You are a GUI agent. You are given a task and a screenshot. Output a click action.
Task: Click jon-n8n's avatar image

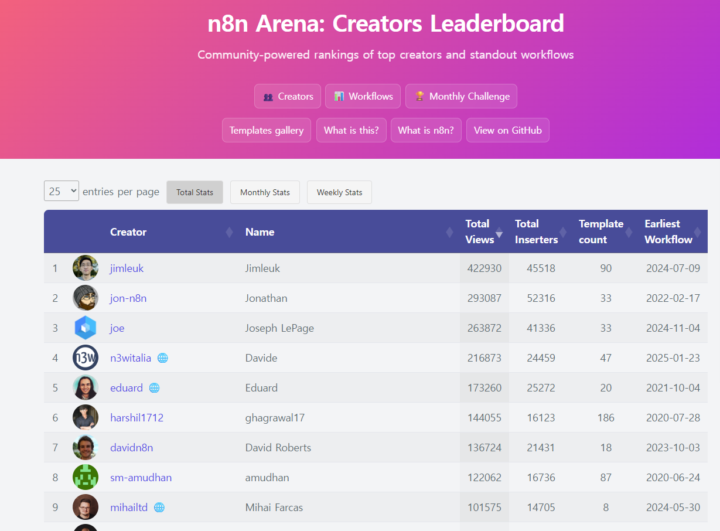85,298
